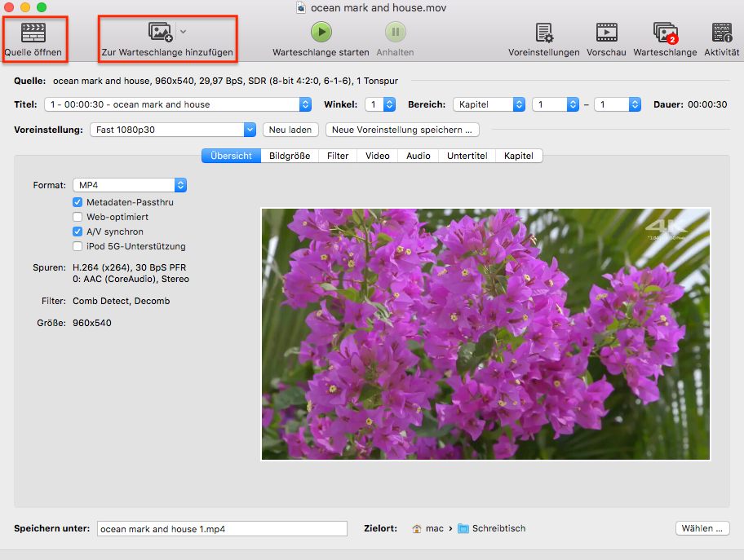
Task: Open Voreinstellungen presets panel icon
Action: click(x=544, y=33)
